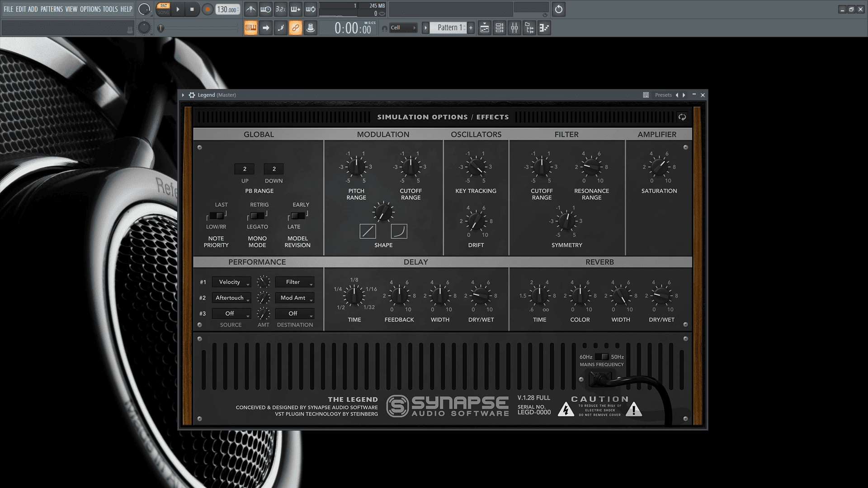The height and width of the screenshot is (488, 868).
Task: Select the Pattern 1 selector
Action: pos(448,28)
